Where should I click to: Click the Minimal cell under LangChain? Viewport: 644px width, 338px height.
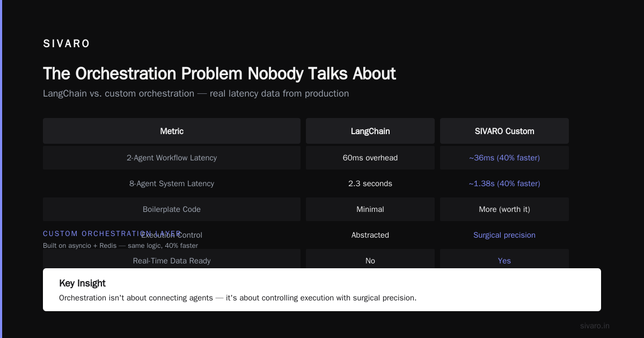370,209
